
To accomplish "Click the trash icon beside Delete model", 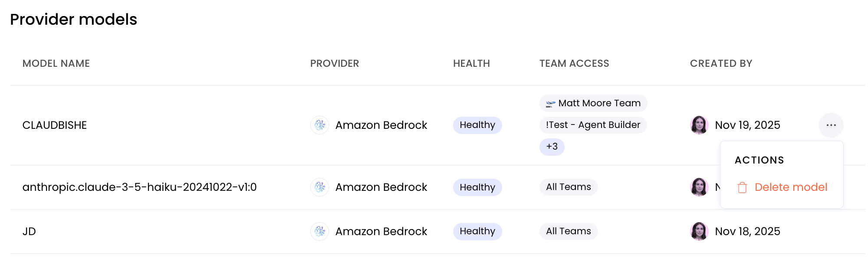I will click(742, 187).
